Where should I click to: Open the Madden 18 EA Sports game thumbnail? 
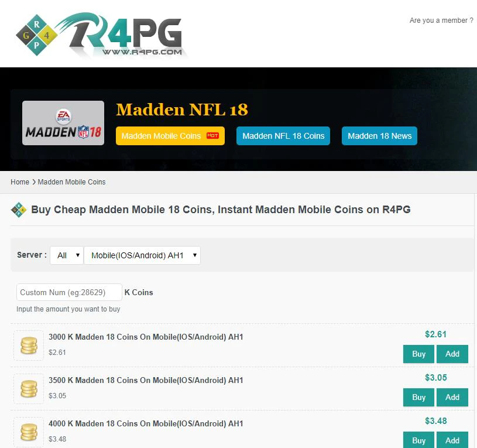(63, 123)
